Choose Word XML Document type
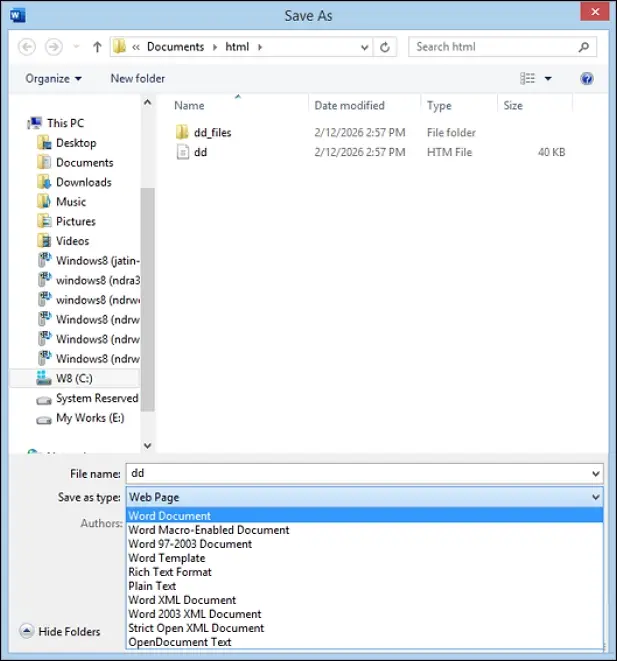 (x=365, y=600)
